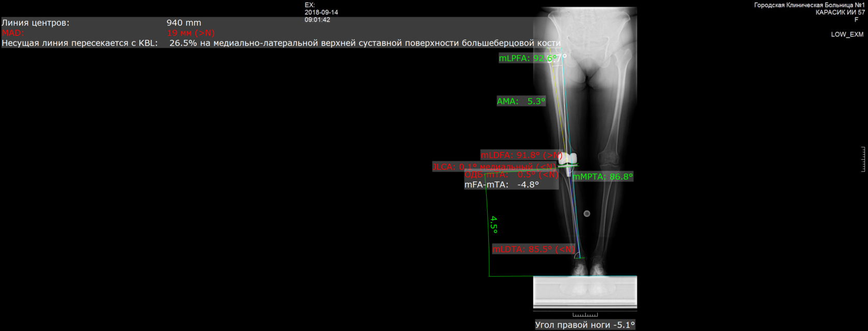
Task: Click the patient sex letter F
Action: 856,20
